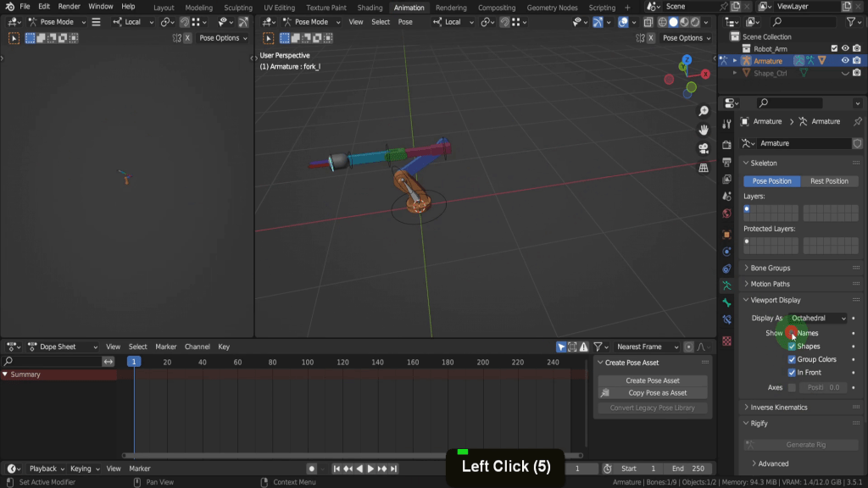Select the Rest Position button
The width and height of the screenshot is (868, 488).
tap(829, 180)
